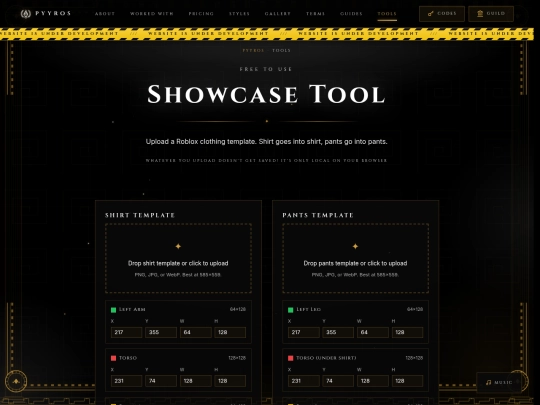Screen dimensions: 540x405
Task: Click the Torso (Under Shirt) label
Action: point(326,358)
